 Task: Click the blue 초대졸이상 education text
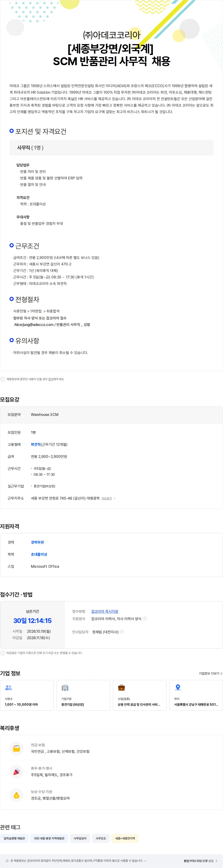tap(39, 554)
